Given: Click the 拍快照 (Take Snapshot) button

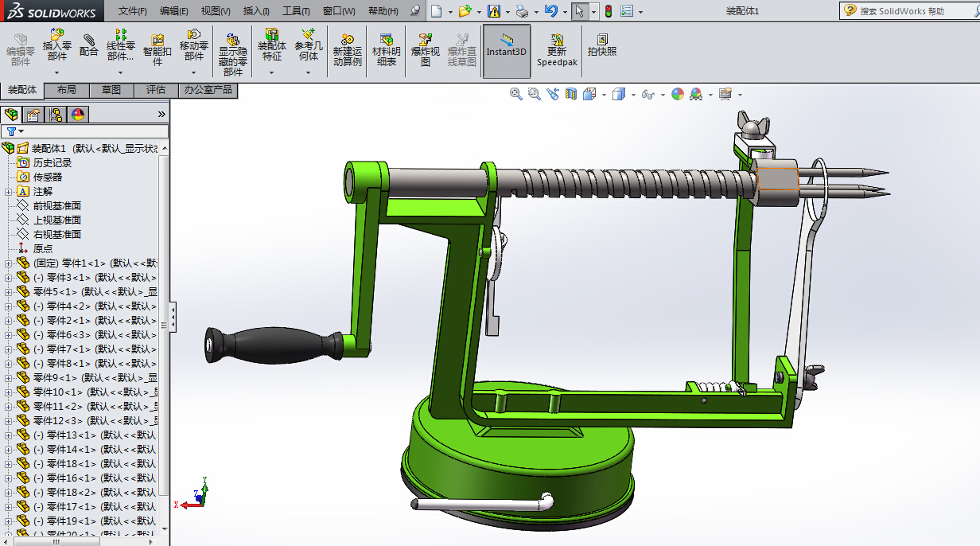Looking at the screenshot, I should [x=602, y=45].
